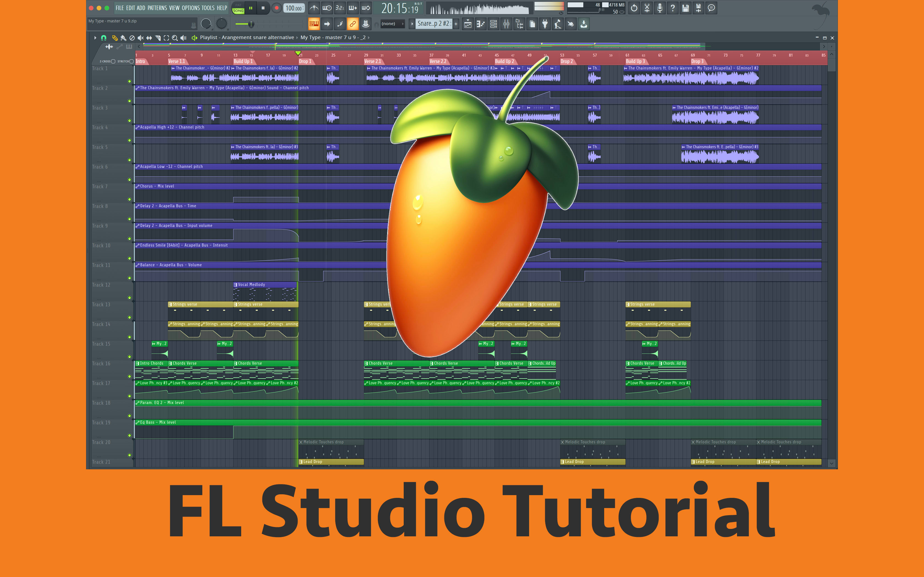Open the playlist options arrow menu
The height and width of the screenshot is (577, 924).
(95, 38)
